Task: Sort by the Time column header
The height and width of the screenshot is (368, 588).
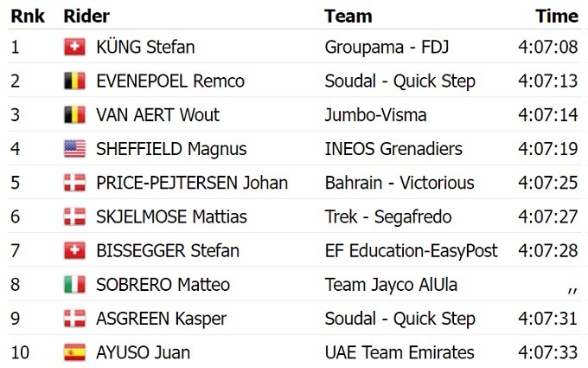Action: [557, 16]
